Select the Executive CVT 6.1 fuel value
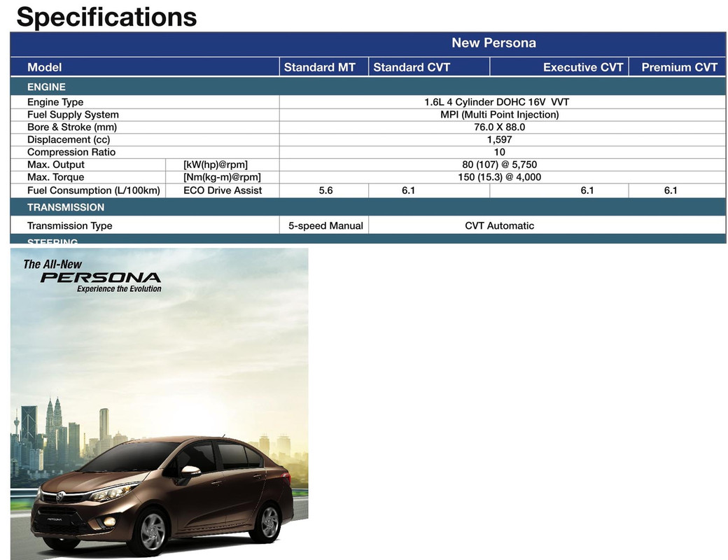 (x=587, y=190)
